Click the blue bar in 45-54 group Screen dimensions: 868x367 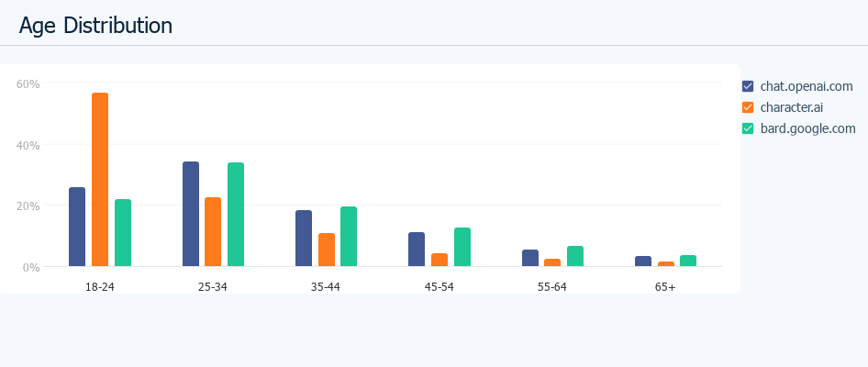417,250
